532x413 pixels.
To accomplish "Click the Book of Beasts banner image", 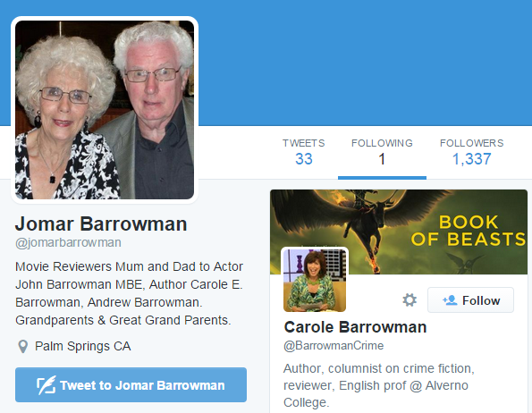I will point(399,232).
